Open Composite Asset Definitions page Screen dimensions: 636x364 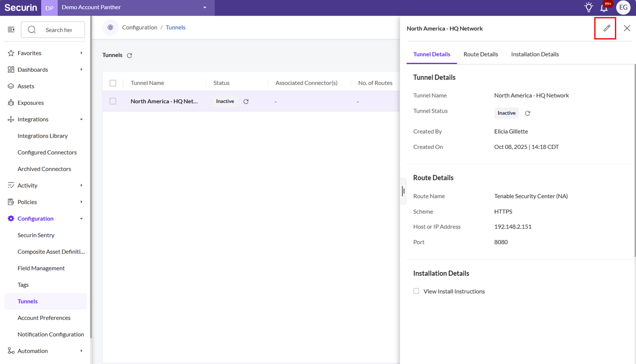coord(51,252)
